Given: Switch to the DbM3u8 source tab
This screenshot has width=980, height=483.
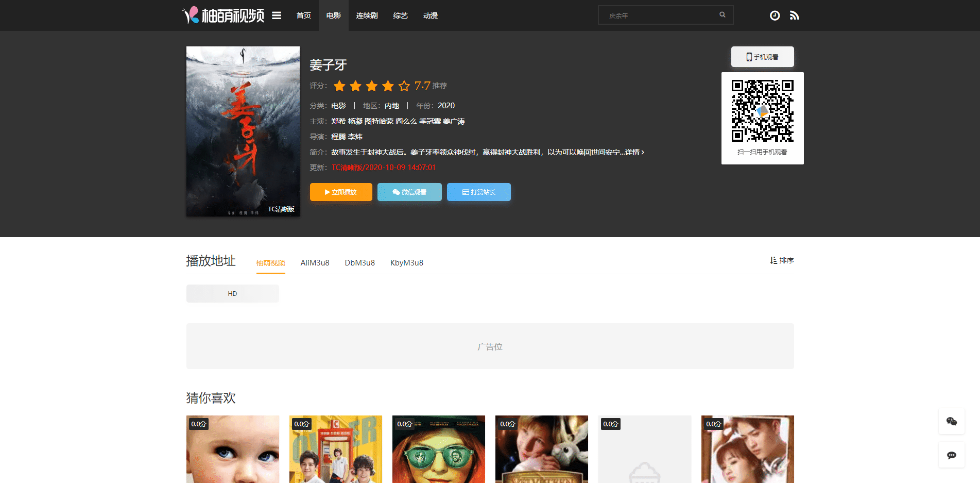Looking at the screenshot, I should (360, 263).
